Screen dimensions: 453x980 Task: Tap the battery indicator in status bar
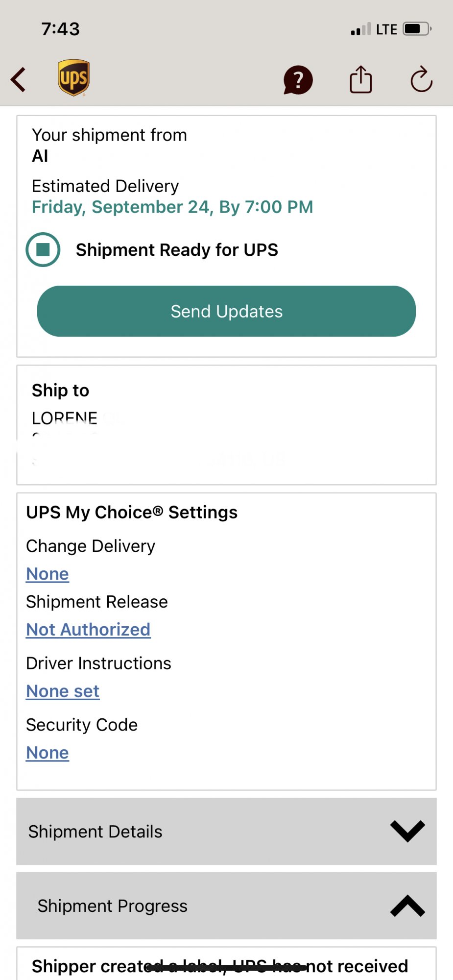416,29
